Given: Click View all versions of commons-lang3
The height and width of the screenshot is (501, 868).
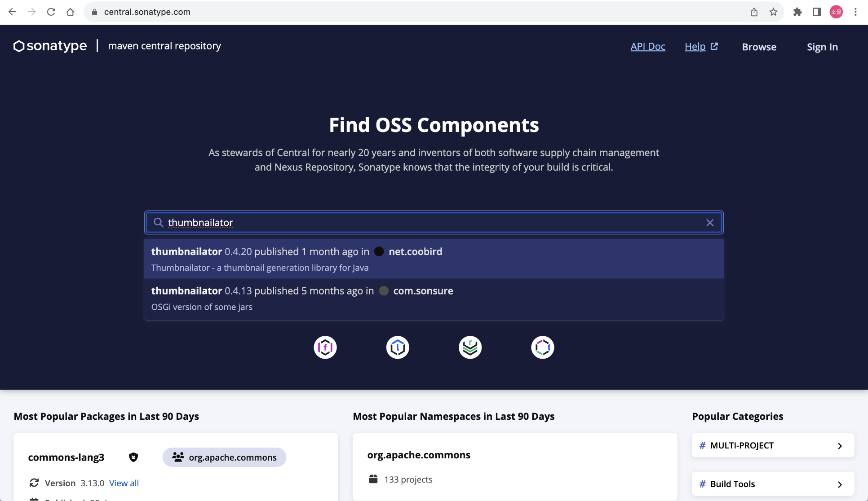Looking at the screenshot, I should click(x=124, y=483).
